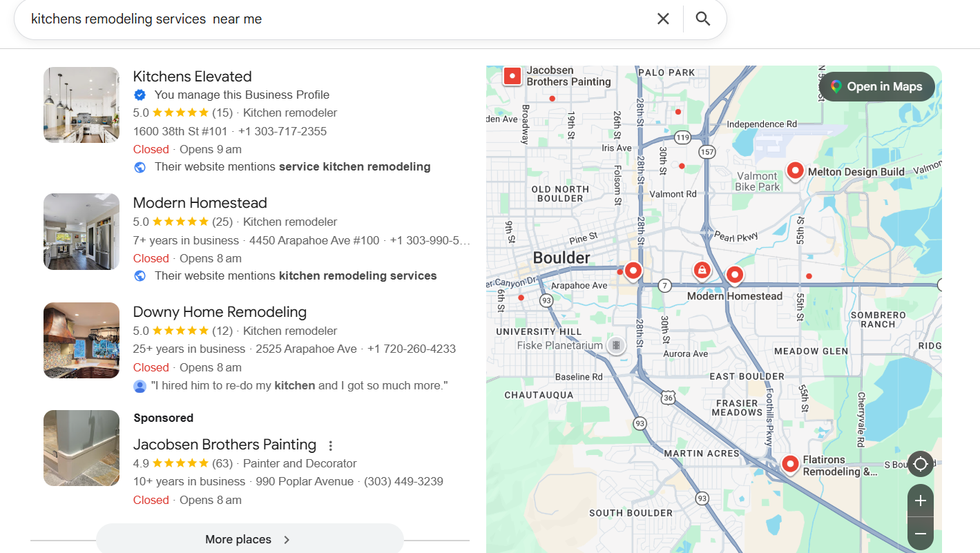Click the '(15)' review count for Kitchens Elevated
Viewport: 980px width, 553px height.
[x=222, y=113]
